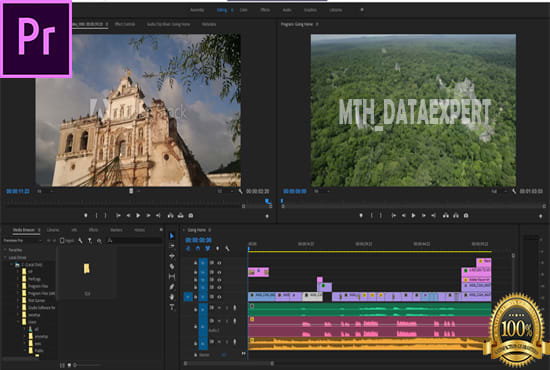550x370 pixels.
Task: Collapse Local Drives in Media Browser tree
Action: 5,257
